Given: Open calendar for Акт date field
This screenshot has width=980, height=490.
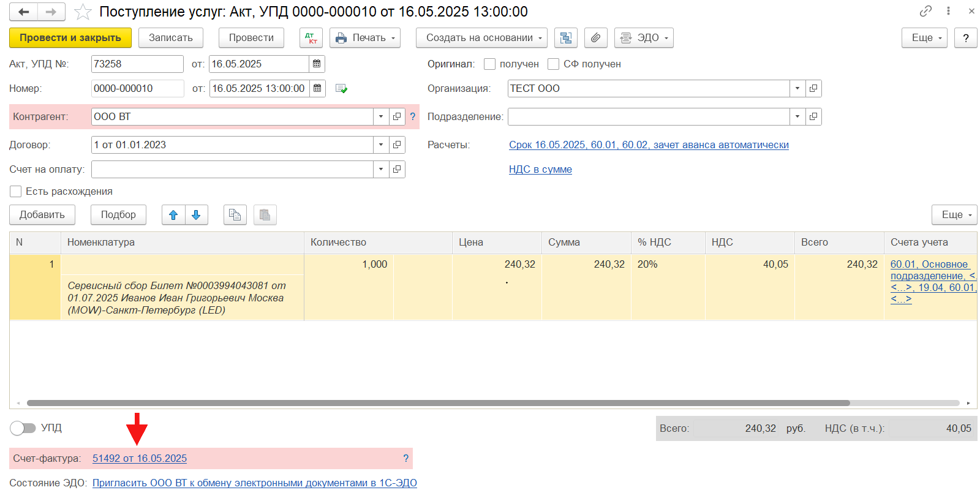Looking at the screenshot, I should [x=317, y=64].
